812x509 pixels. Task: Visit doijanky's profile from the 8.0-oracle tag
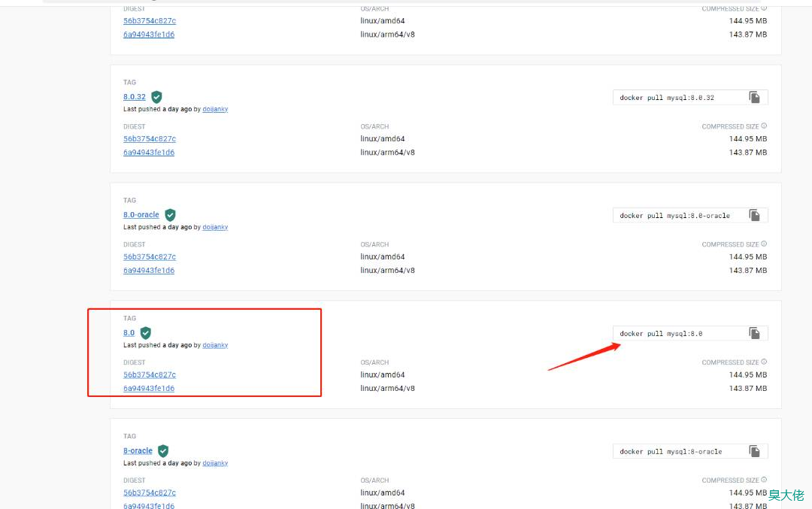click(x=216, y=227)
